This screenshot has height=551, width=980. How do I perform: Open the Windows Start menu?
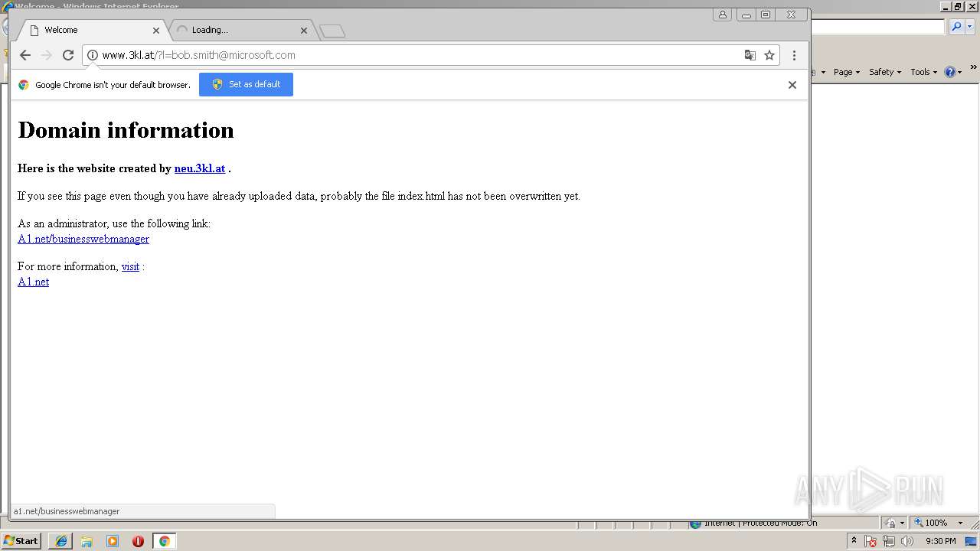[x=21, y=541]
